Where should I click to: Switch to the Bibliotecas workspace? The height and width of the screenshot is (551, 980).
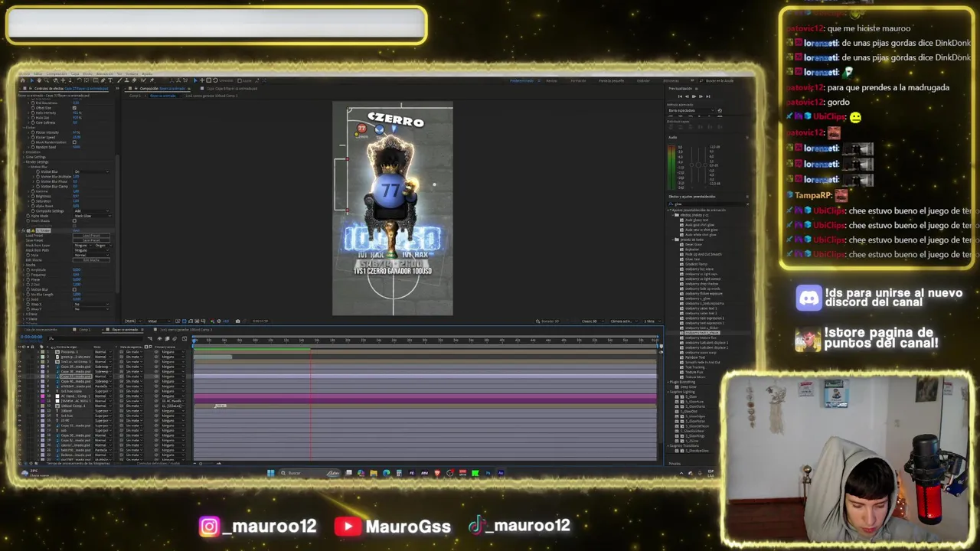tap(671, 80)
